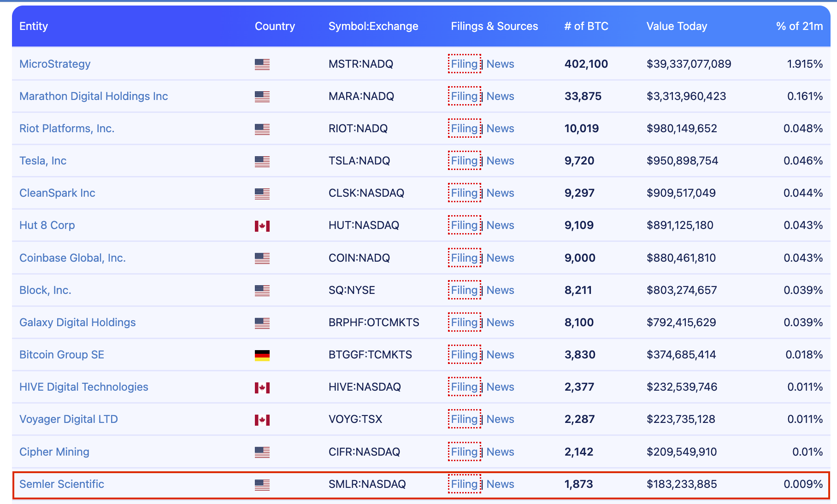Open the News link for Semler Scientific
The image size is (837, 504).
coord(500,484)
